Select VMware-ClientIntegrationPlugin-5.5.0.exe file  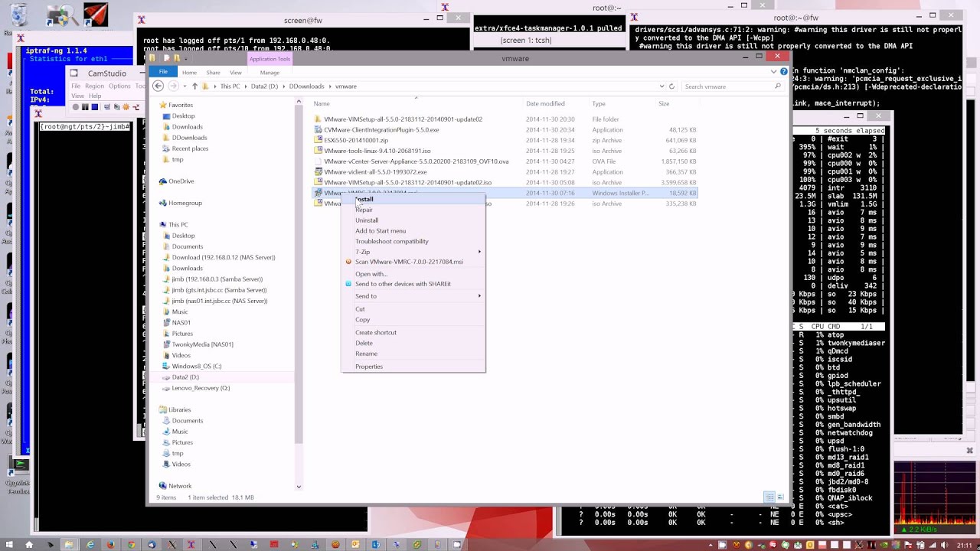(x=381, y=130)
